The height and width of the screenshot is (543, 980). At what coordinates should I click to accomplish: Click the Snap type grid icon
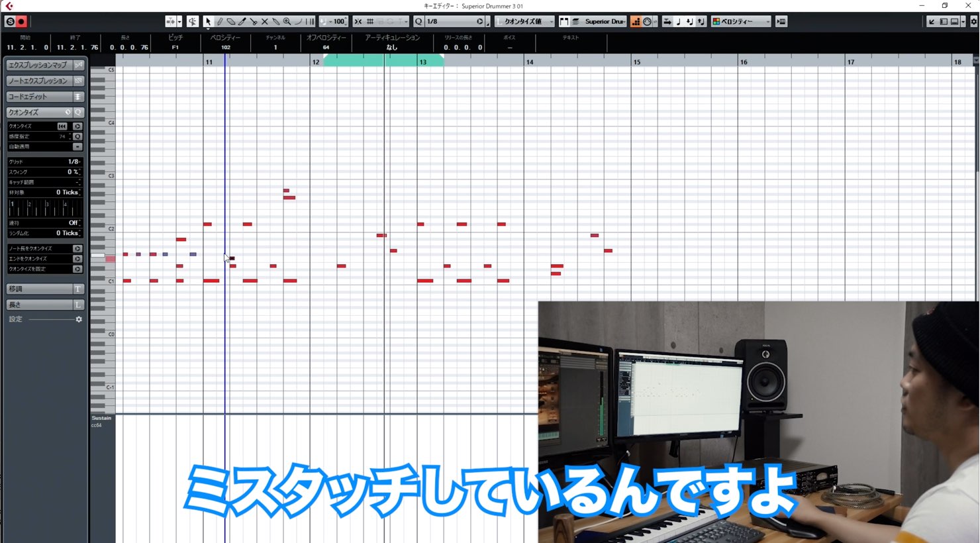(x=370, y=21)
